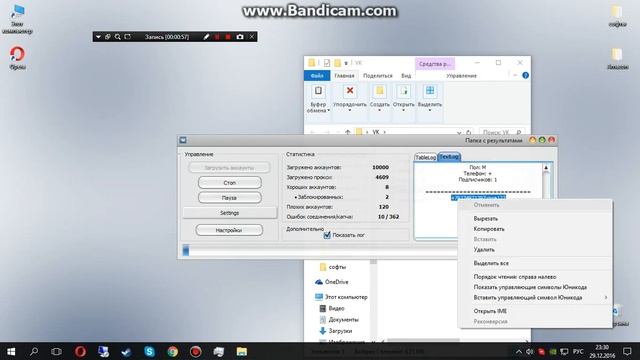The image size is (640, 360).
Task: Click the log scrollbar up arrow
Action: coord(546,167)
